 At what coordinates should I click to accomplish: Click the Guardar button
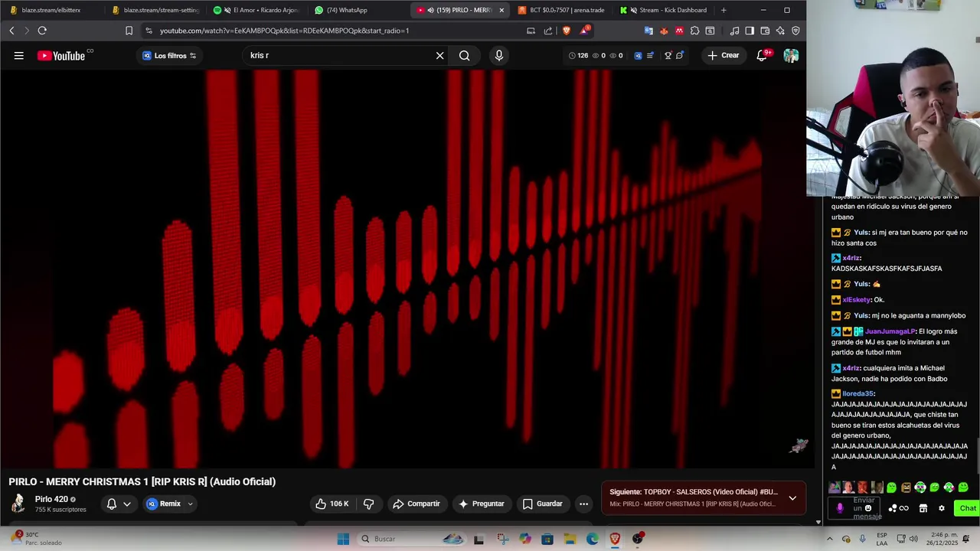(x=543, y=504)
